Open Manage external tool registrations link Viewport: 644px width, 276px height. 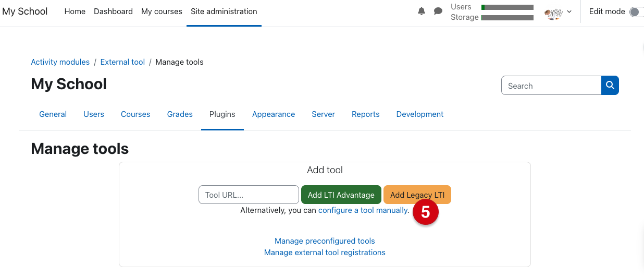325,253
